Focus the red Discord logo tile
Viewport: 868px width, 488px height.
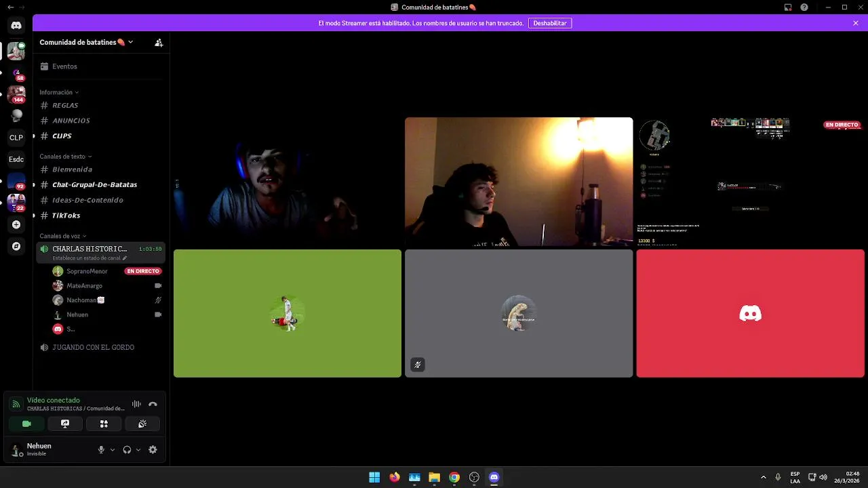pos(751,313)
